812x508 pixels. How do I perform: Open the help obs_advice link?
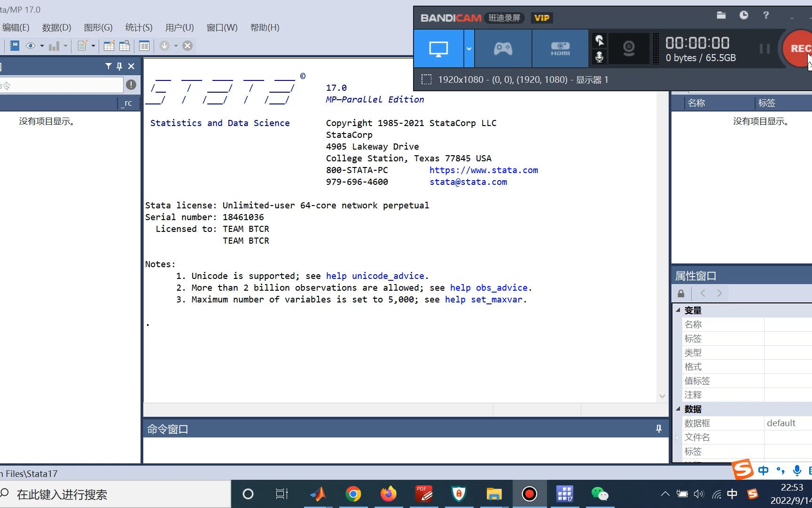pos(489,288)
